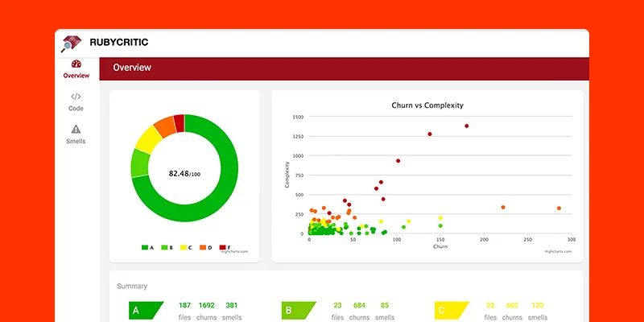644x322 pixels.
Task: Click 684 churns count for grade B
Action: coord(359,306)
